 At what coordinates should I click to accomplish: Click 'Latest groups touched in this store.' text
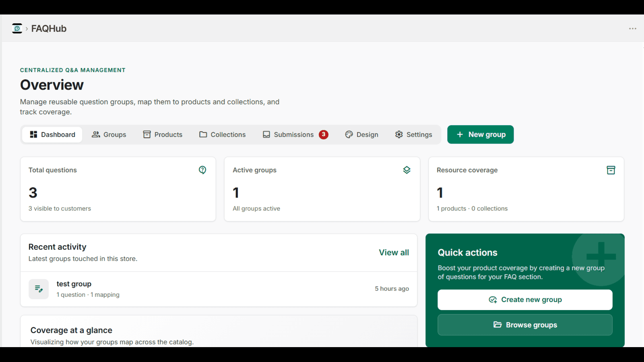(x=83, y=259)
